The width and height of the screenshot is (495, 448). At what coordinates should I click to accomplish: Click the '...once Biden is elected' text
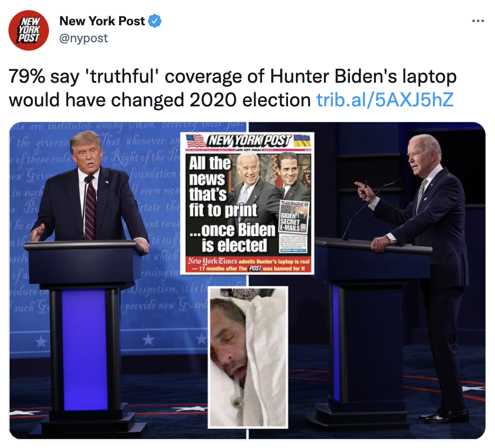click(233, 238)
